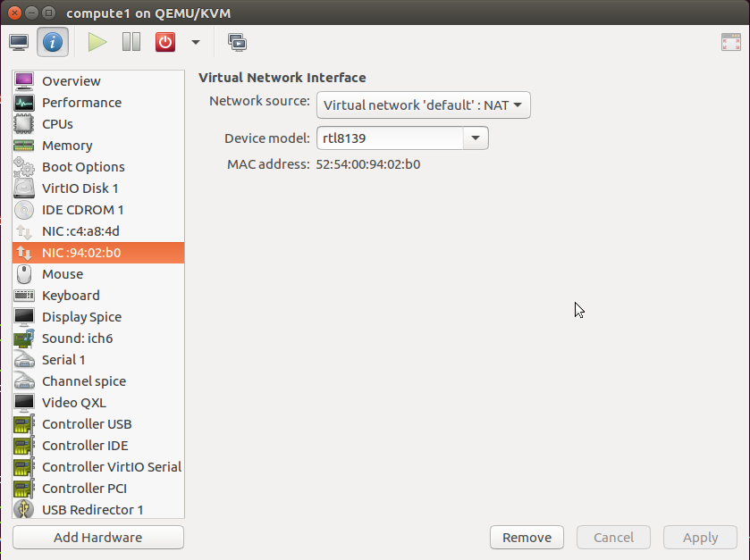Open Display Spice settings
Image resolution: width=750 pixels, height=560 pixels.
point(98,317)
